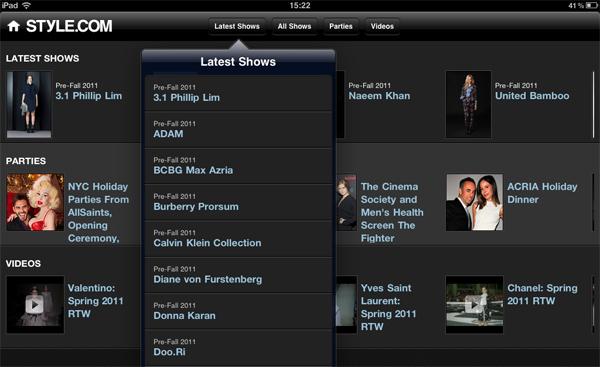Open the Latest Shows tab

[237, 26]
